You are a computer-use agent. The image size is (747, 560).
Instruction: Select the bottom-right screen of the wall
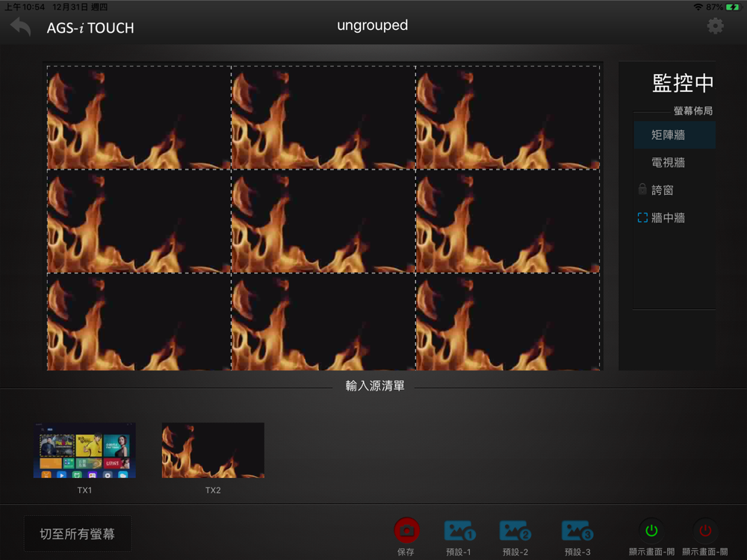(x=508, y=322)
